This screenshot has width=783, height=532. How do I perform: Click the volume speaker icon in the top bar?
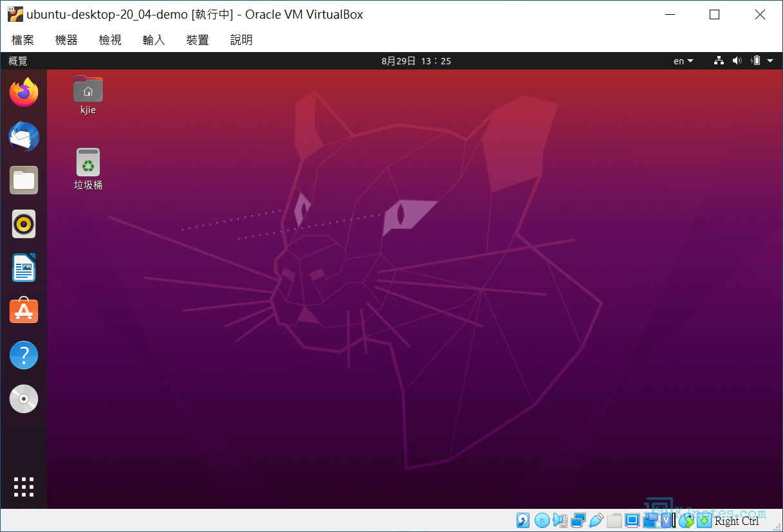tap(737, 61)
